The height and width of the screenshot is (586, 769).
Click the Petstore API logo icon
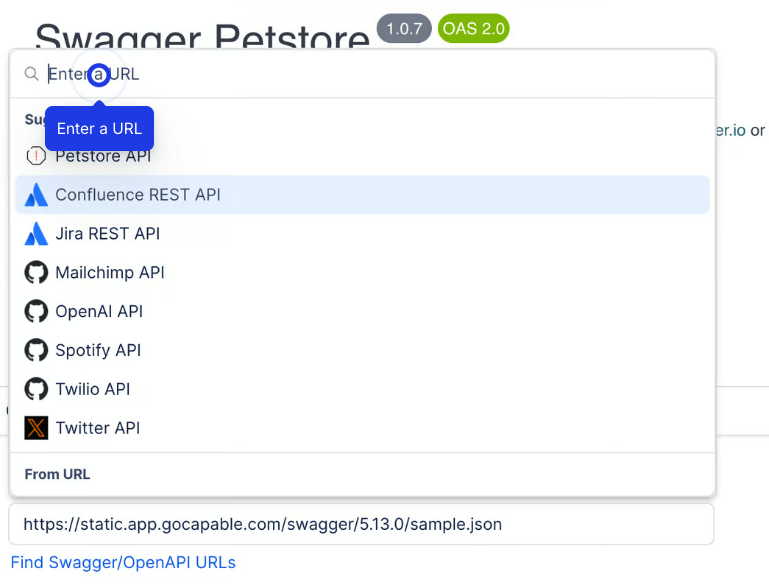[36, 156]
